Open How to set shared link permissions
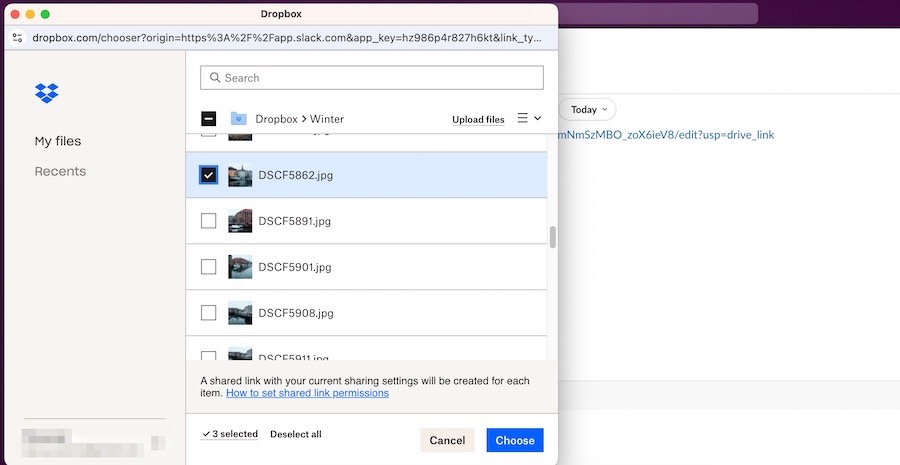The height and width of the screenshot is (465, 900). tap(307, 393)
